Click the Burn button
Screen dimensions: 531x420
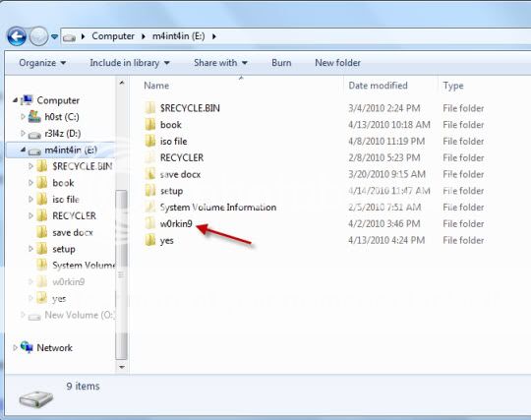pyautogui.click(x=281, y=63)
